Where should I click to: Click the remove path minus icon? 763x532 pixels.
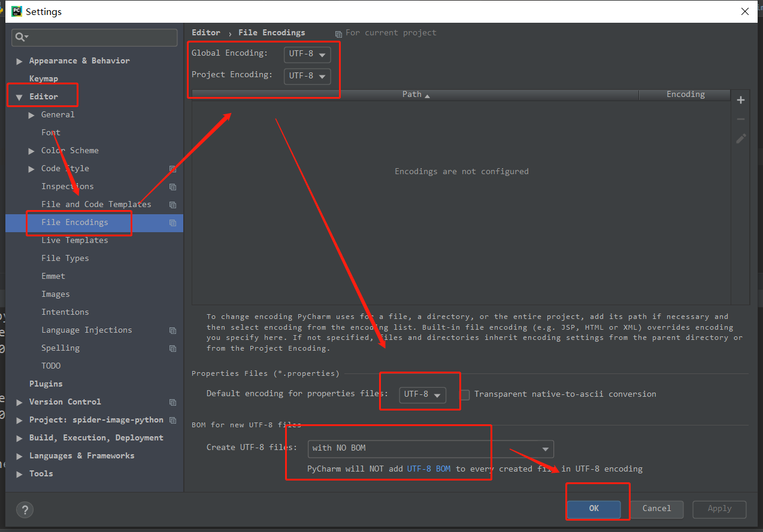tap(741, 119)
